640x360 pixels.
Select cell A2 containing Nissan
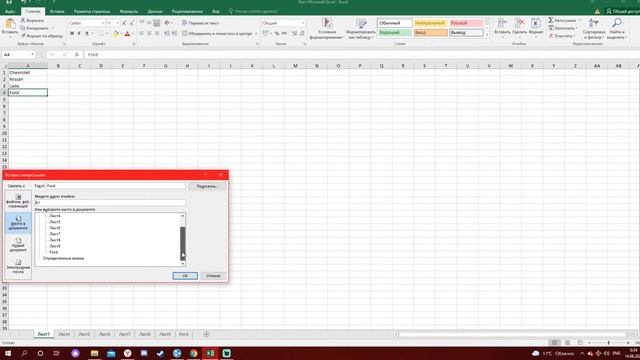(28, 79)
